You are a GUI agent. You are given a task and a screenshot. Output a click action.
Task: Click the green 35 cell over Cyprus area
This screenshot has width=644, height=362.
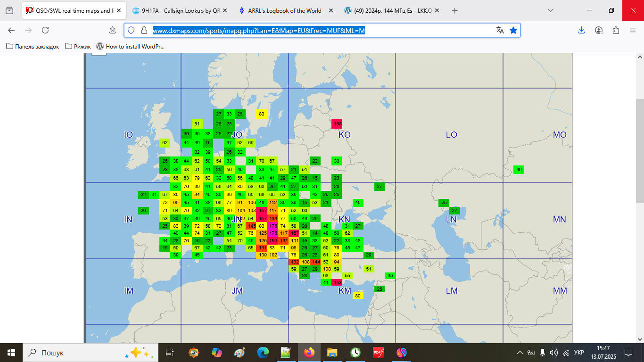click(390, 275)
